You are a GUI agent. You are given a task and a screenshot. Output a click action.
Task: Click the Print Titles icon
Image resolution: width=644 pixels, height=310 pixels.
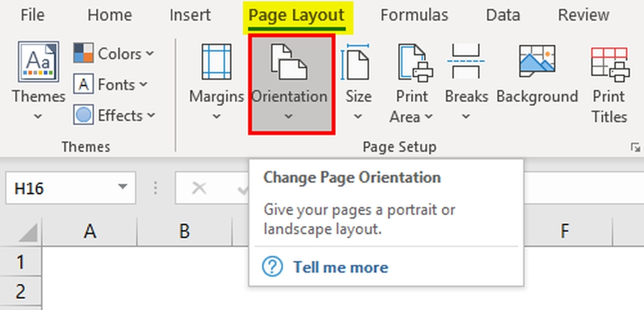[x=609, y=63]
